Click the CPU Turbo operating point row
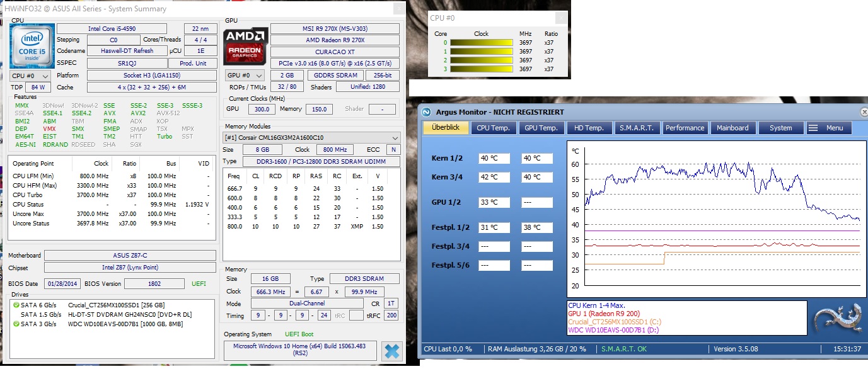 click(111, 195)
